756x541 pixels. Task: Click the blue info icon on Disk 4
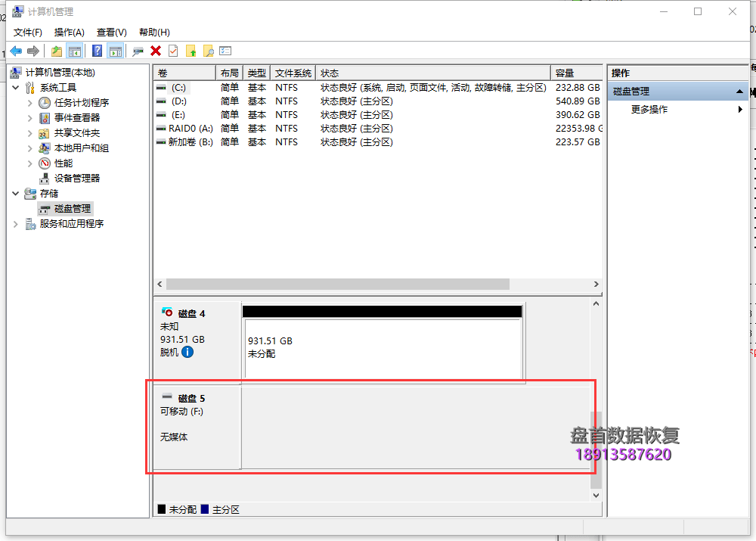[x=187, y=352]
